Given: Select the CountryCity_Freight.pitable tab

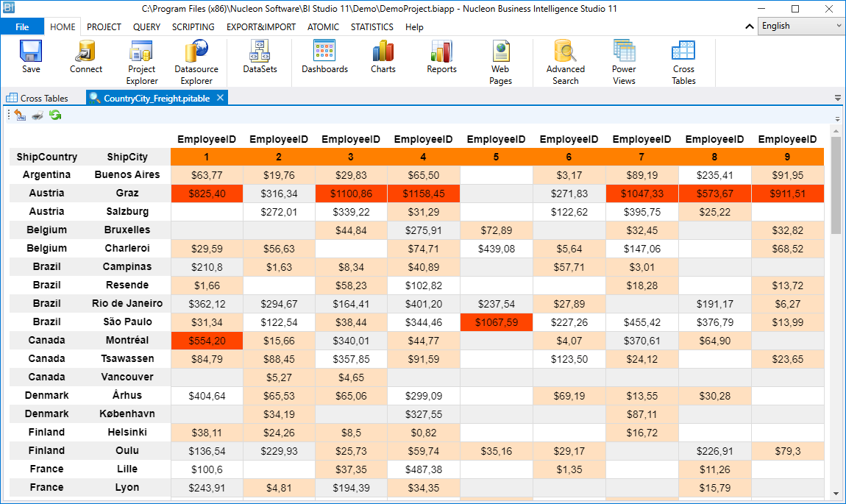Looking at the screenshot, I should click(x=157, y=98).
